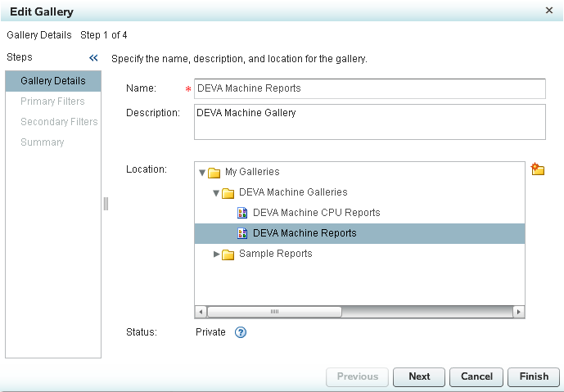The image size is (564, 392).
Task: Click the Sample Reports folder icon
Action: click(x=228, y=255)
